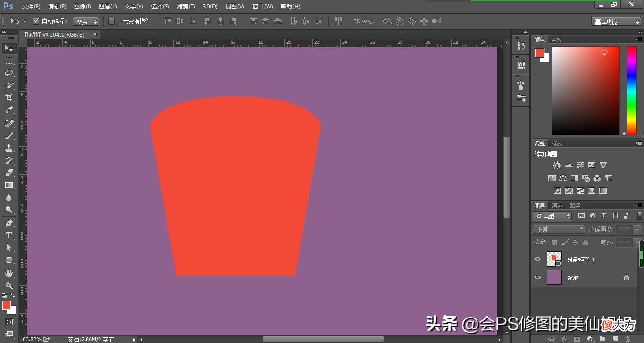Open the 不透明度 opacity slider arrow
This screenshot has height=343, width=644.
coord(636,229)
